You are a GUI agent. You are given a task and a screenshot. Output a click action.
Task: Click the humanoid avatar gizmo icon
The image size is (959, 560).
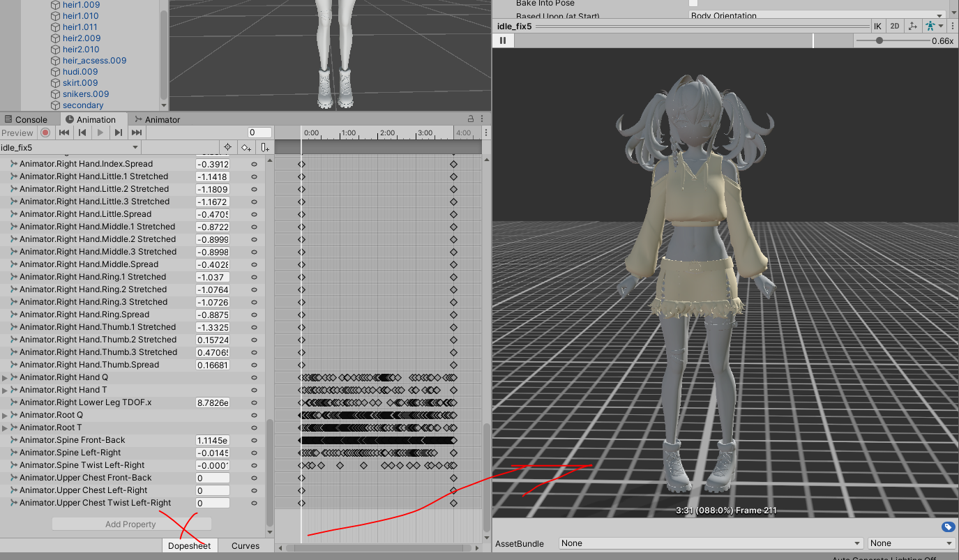930,26
